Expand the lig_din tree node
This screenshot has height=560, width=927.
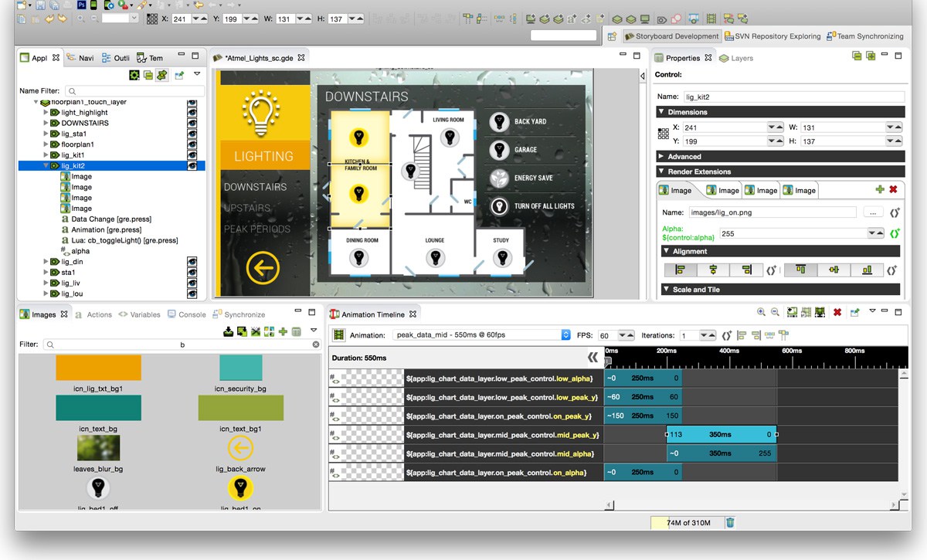tap(46, 262)
